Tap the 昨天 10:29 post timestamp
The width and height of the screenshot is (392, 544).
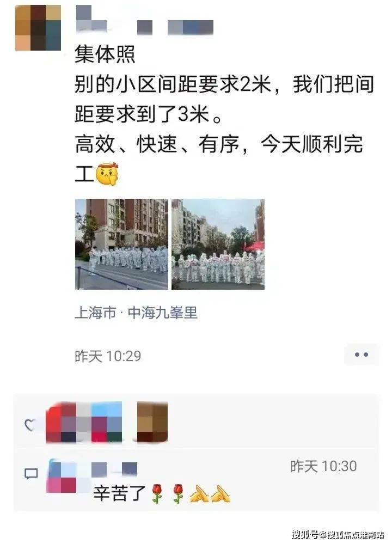click(x=108, y=356)
